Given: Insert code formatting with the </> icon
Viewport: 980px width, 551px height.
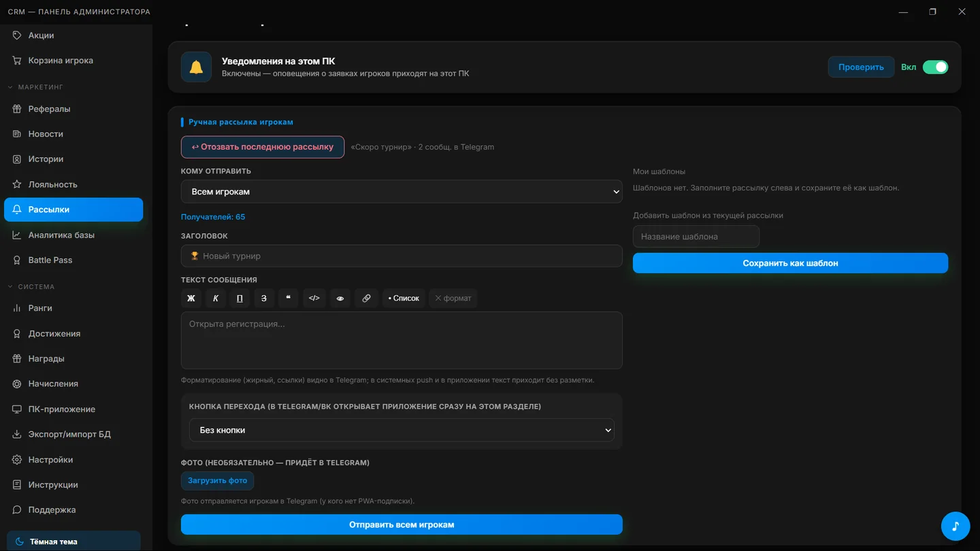Looking at the screenshot, I should [x=314, y=298].
